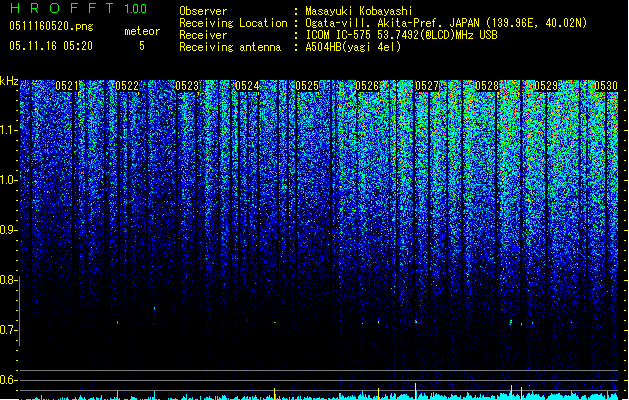Click the meteor echo dot under 0527

[x=416, y=321]
